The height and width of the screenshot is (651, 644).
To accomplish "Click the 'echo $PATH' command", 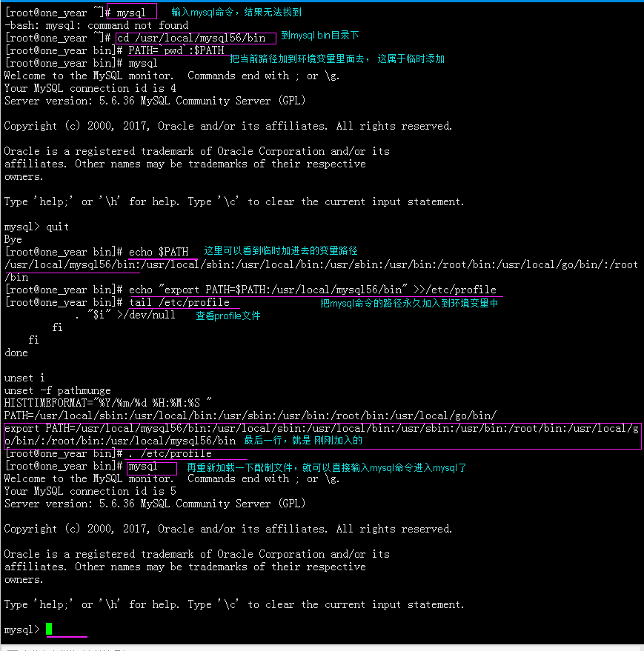I will tap(159, 252).
